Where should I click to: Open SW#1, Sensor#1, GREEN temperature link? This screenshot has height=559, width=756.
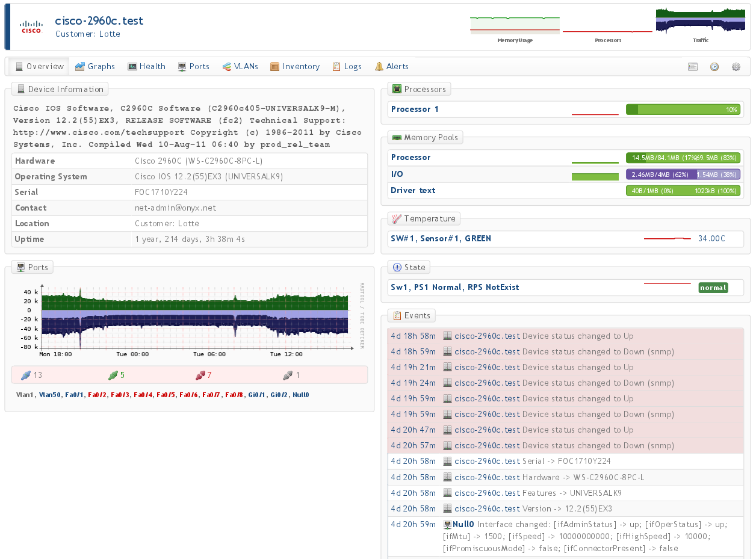pyautogui.click(x=441, y=239)
